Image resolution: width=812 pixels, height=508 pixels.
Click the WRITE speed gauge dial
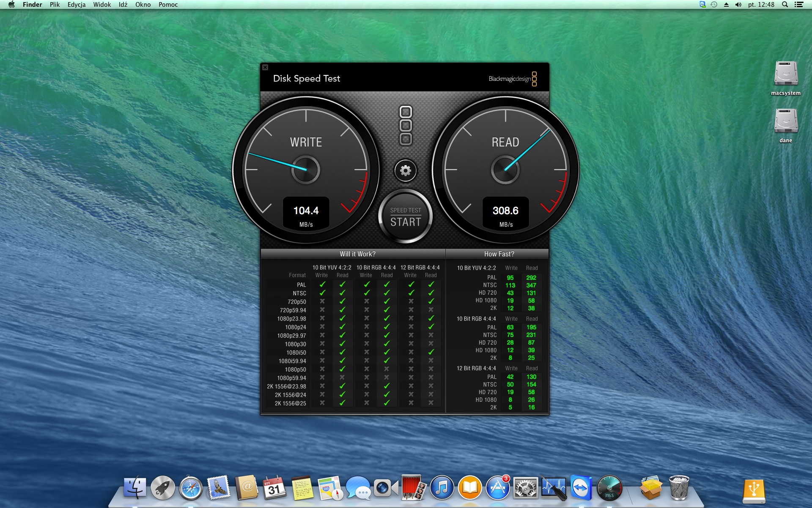(306, 170)
